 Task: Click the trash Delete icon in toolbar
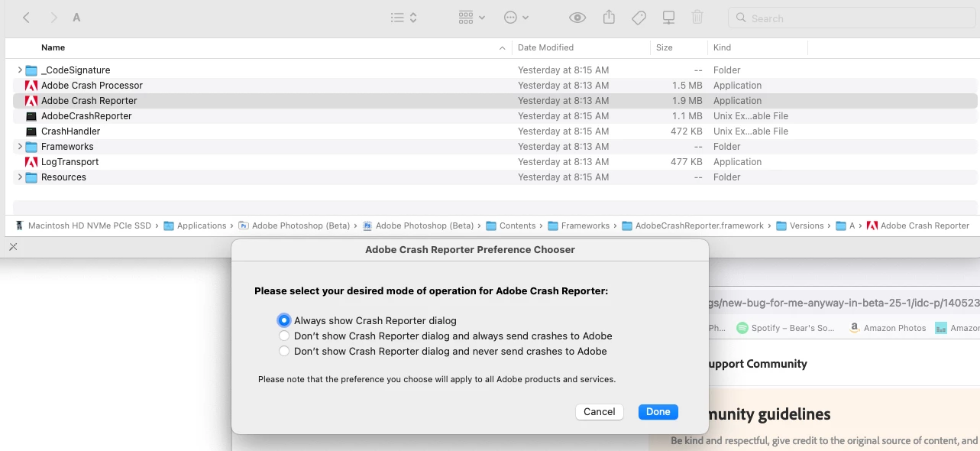click(697, 18)
